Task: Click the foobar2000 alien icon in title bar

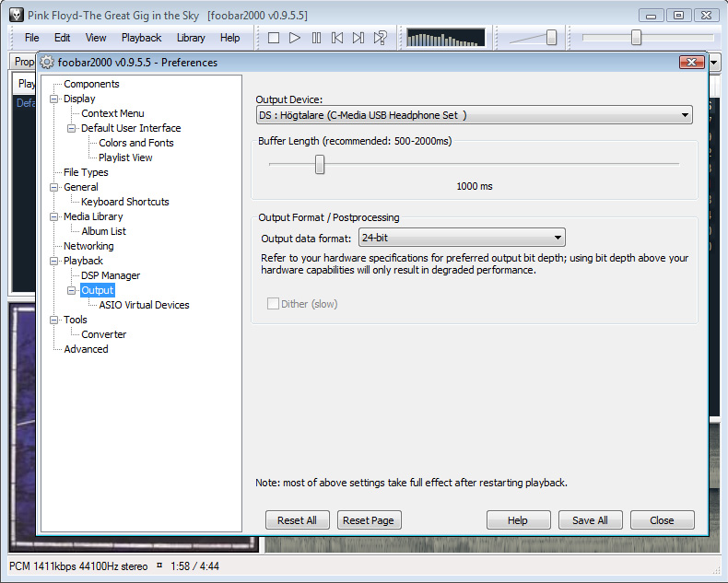Action: click(x=17, y=15)
